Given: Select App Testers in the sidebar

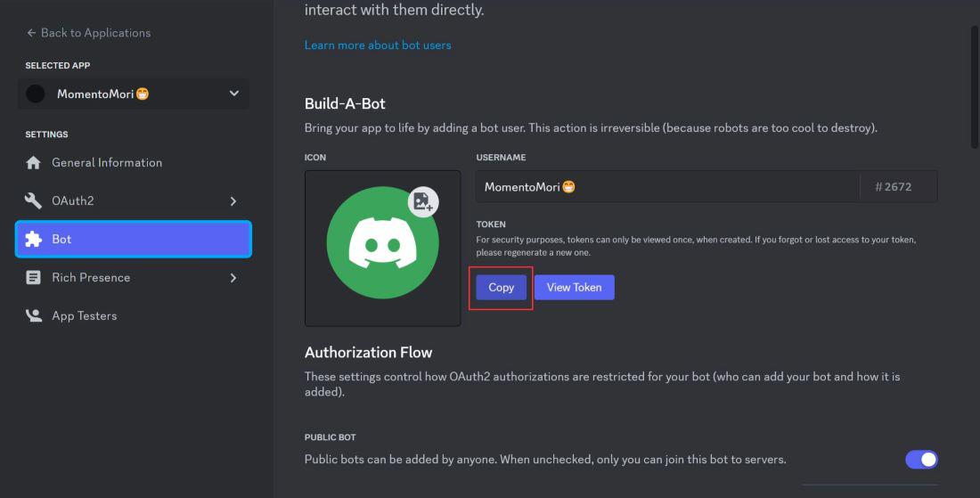Looking at the screenshot, I should click(85, 316).
